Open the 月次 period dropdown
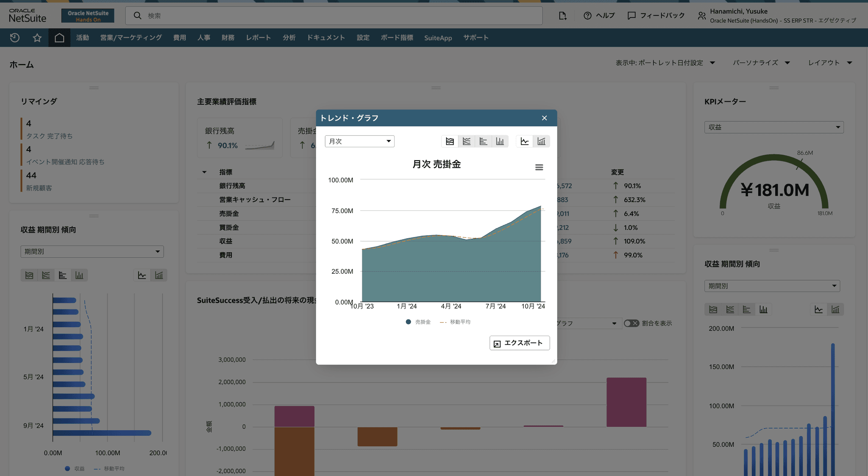868x476 pixels. coord(359,142)
